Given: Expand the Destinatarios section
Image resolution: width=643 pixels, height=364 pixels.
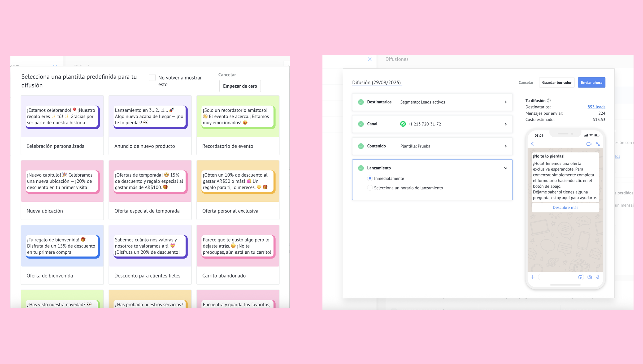Looking at the screenshot, I should [505, 102].
